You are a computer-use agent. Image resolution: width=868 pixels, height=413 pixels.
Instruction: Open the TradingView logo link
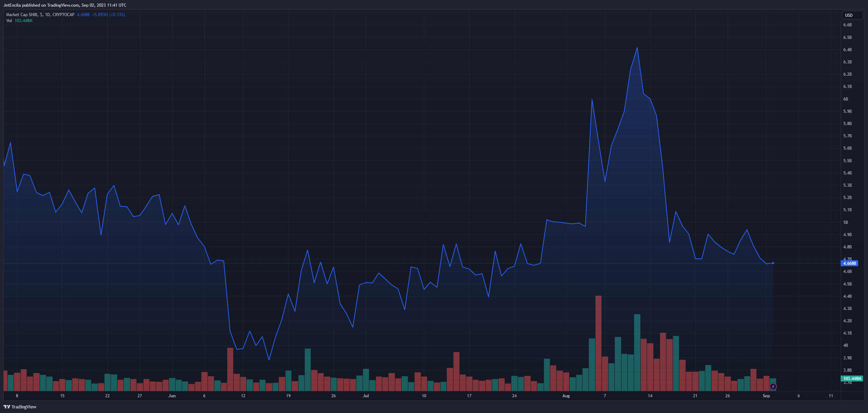coord(20,407)
